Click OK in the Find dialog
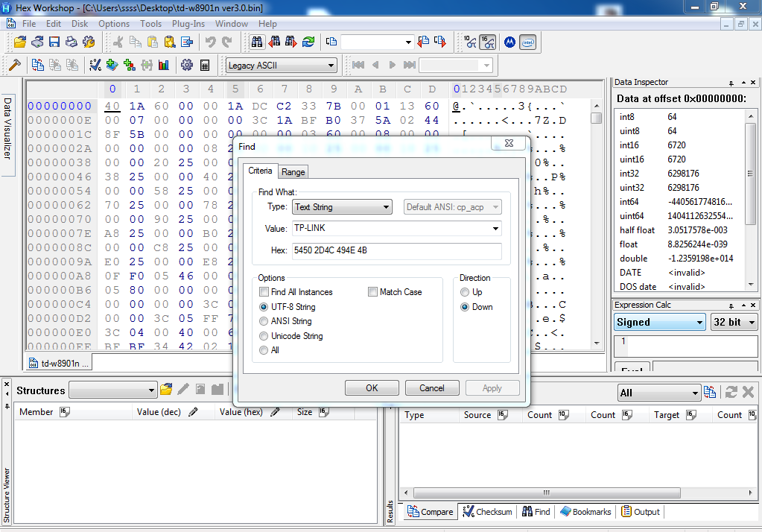The width and height of the screenshot is (762, 532). tap(372, 388)
